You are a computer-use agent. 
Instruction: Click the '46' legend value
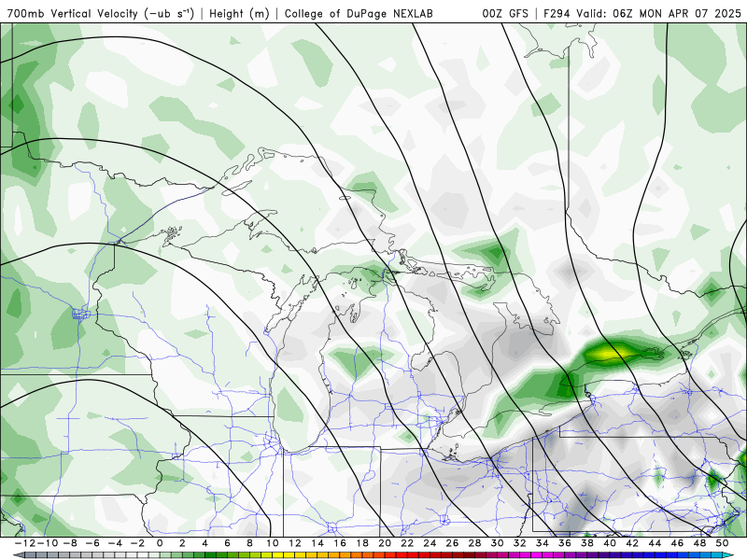click(x=678, y=543)
